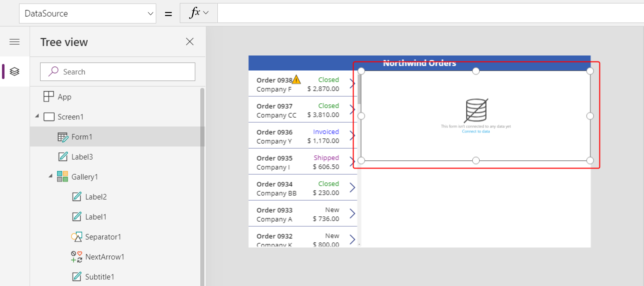Viewport: 644px width, 286px height.
Task: Select the Tree view layers icon
Action: pyautogui.click(x=15, y=71)
